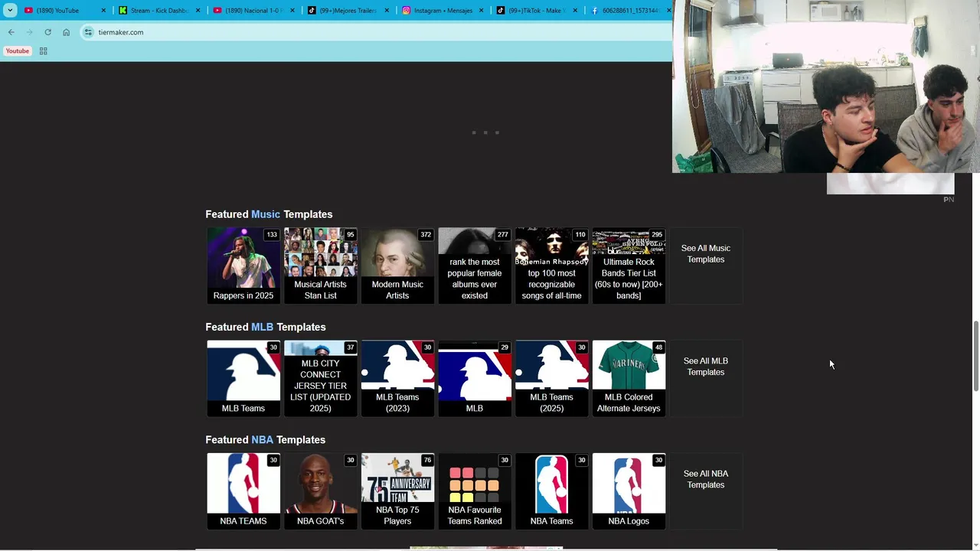Click the MLB link in Featured heading

[262, 327]
